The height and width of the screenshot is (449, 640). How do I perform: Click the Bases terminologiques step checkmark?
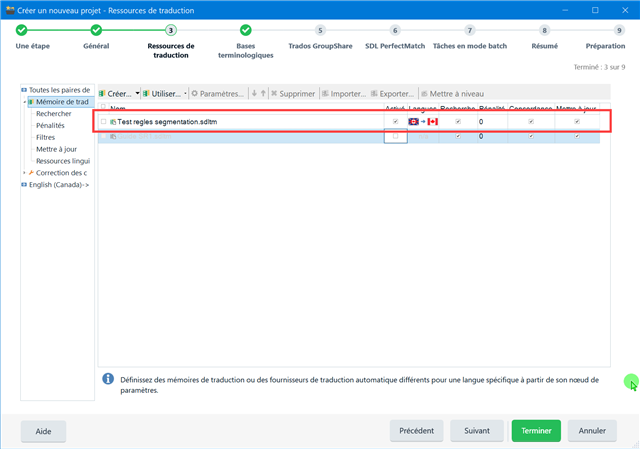coord(246,30)
